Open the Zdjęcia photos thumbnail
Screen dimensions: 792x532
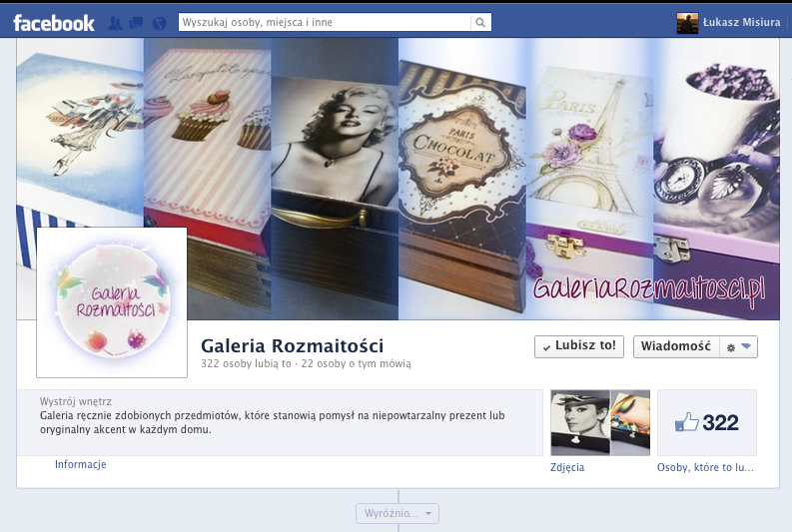point(600,422)
